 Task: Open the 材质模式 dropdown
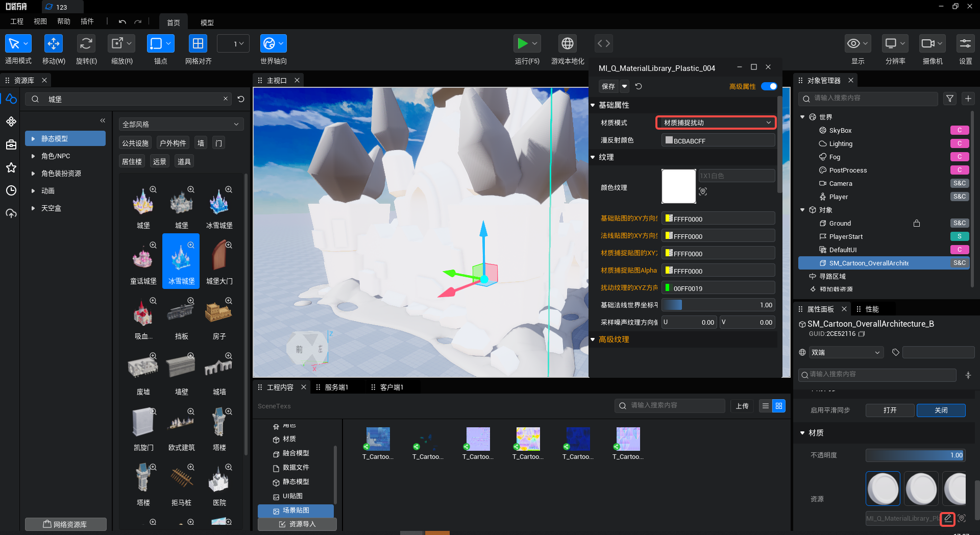(716, 123)
